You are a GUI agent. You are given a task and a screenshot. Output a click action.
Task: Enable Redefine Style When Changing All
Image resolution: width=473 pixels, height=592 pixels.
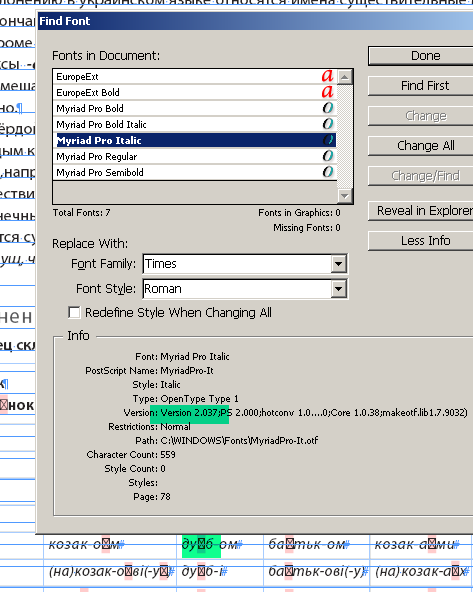coord(74,313)
